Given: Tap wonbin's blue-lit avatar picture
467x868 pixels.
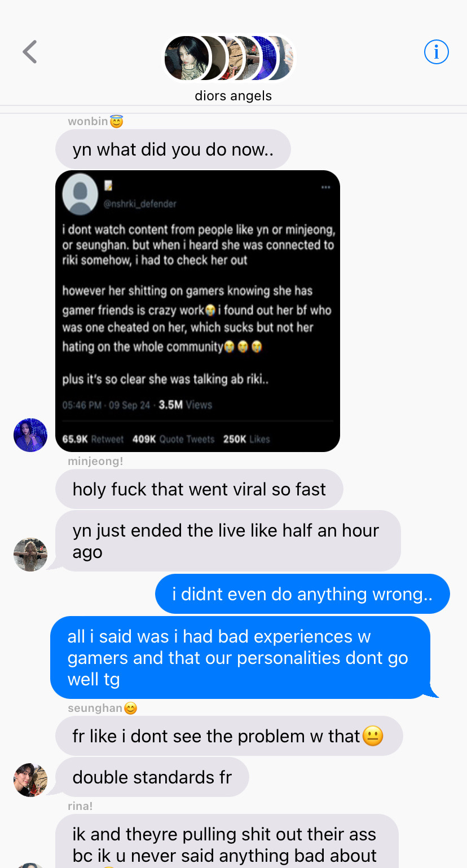Looking at the screenshot, I should 30,435.
